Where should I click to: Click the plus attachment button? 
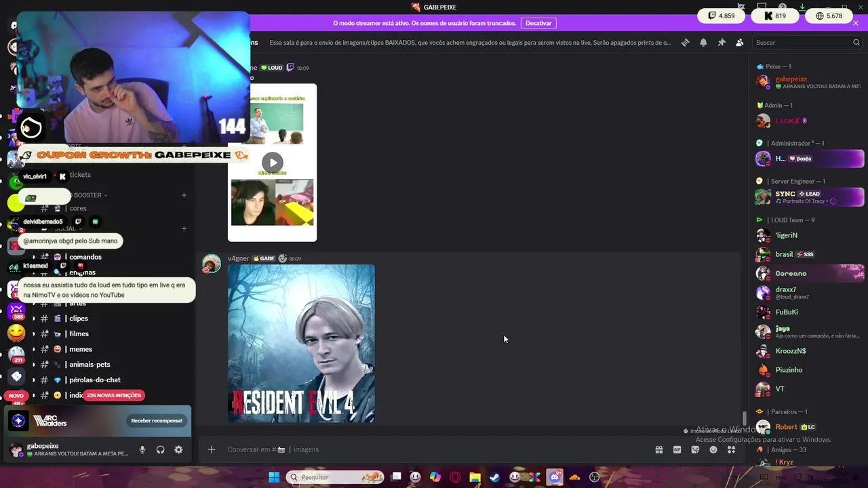pyautogui.click(x=212, y=449)
